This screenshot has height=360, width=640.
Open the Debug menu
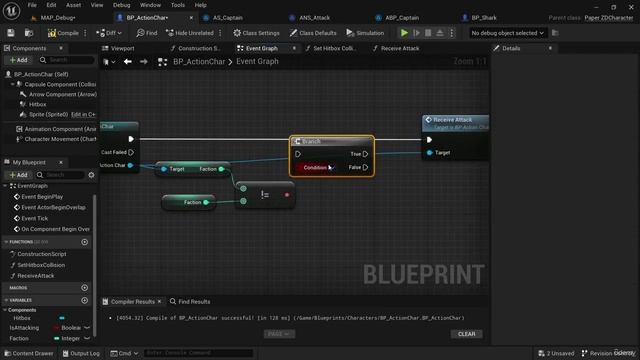(x=121, y=5)
